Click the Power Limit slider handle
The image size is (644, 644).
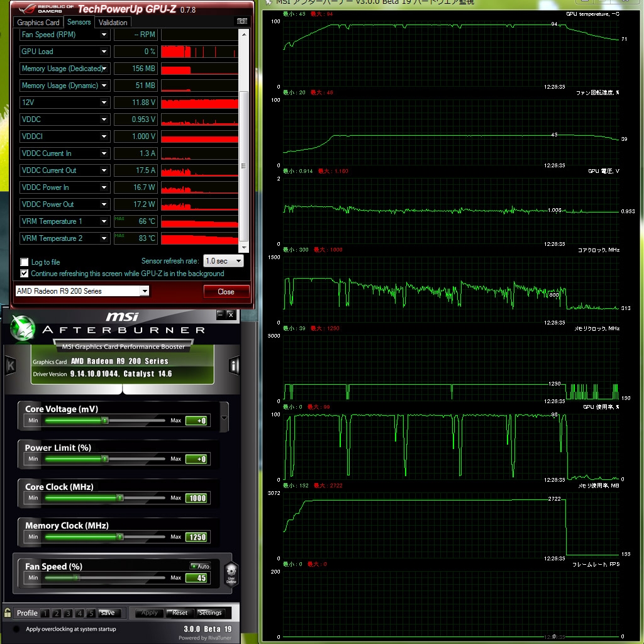[105, 458]
